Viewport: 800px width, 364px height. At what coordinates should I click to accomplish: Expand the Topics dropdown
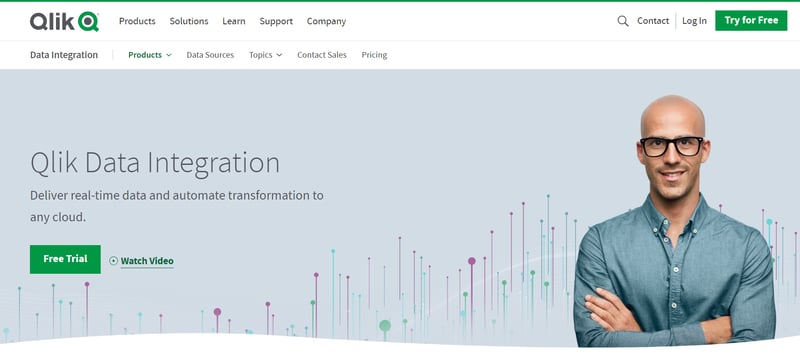pyautogui.click(x=265, y=55)
